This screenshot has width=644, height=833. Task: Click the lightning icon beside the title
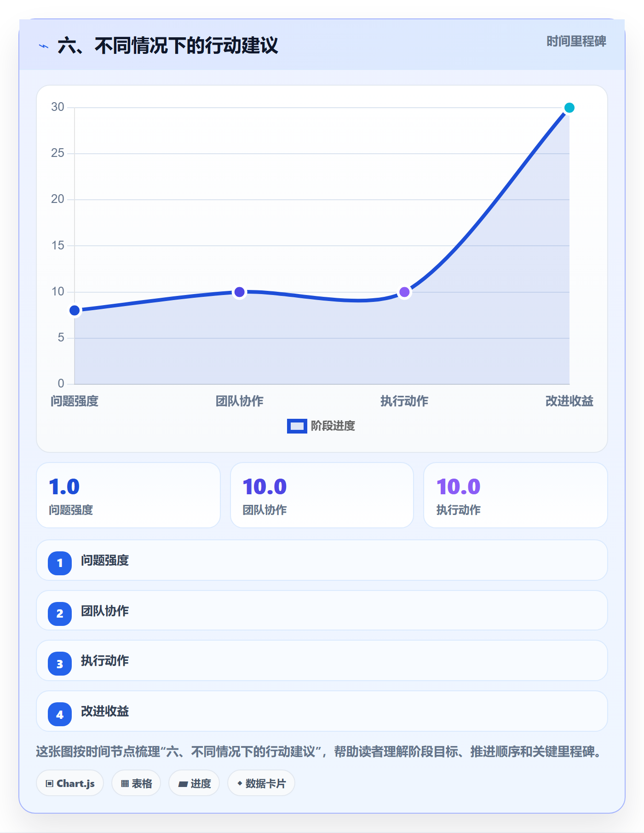tap(44, 46)
